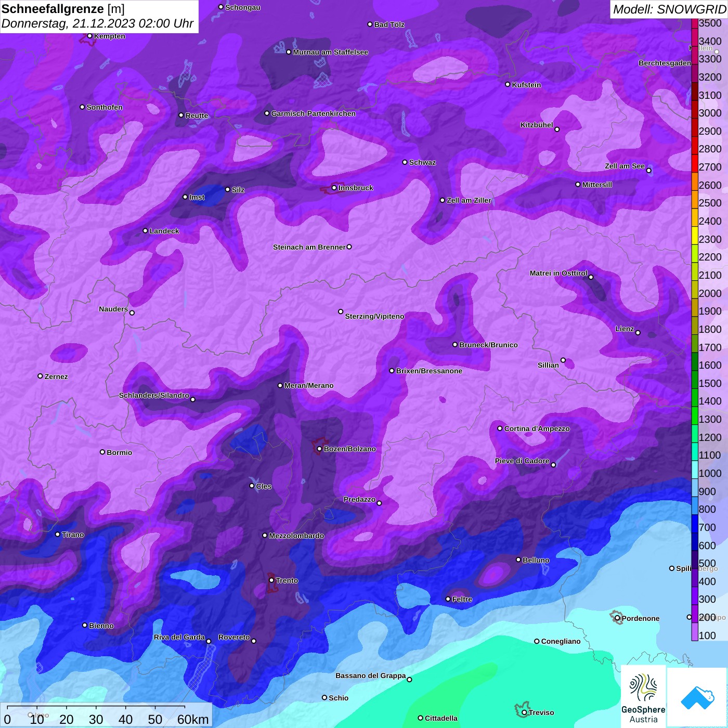Click the 30 mark on scale bar
This screenshot has width=728, height=728.
[96, 719]
